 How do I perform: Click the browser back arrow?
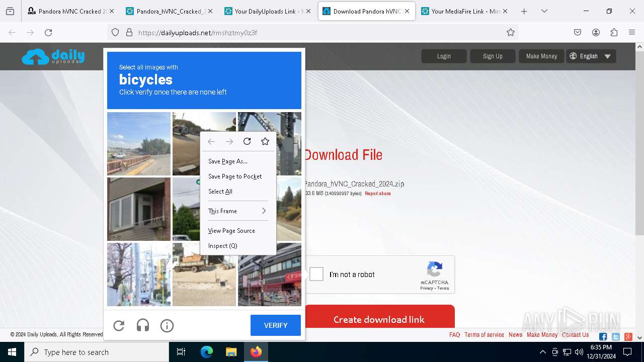[x=12, y=32]
